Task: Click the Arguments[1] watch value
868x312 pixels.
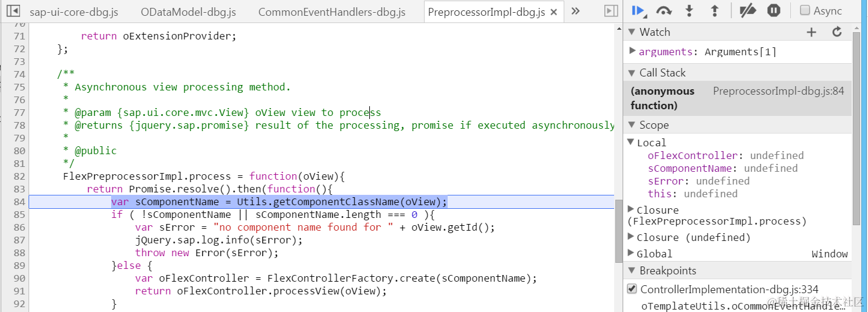Action: [740, 52]
